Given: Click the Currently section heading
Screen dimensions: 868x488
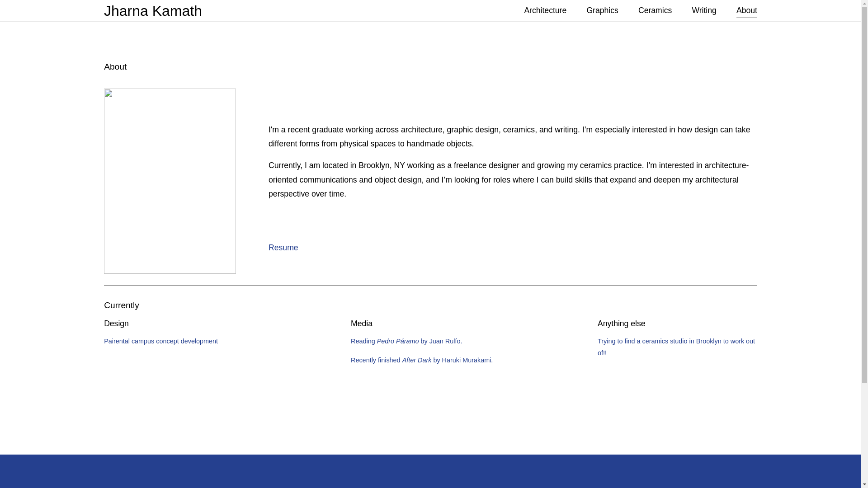Looking at the screenshot, I should [121, 305].
